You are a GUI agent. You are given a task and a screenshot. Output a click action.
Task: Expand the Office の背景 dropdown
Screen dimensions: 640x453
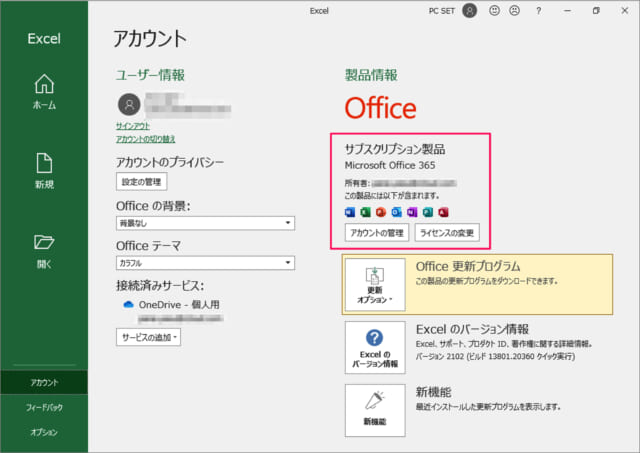(205, 223)
